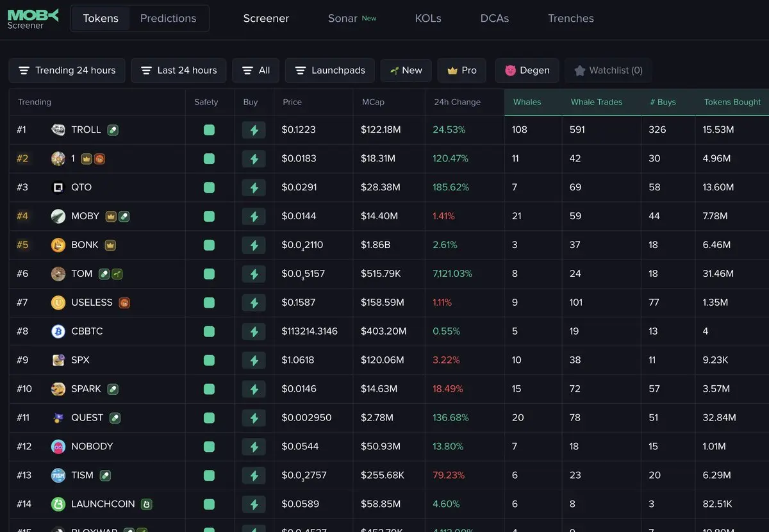
Task: Open the Trenches section
Action: (571, 19)
